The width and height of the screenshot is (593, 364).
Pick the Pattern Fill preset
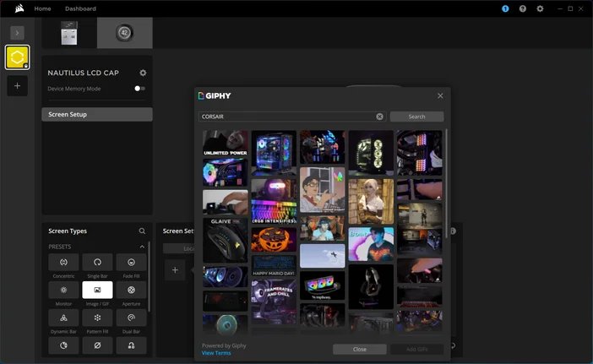pyautogui.click(x=97, y=318)
